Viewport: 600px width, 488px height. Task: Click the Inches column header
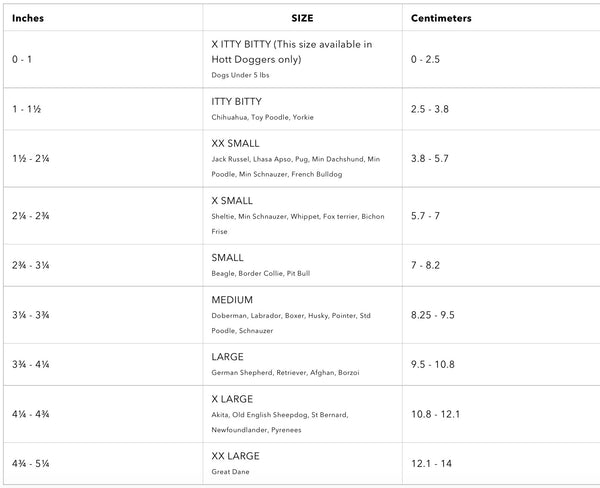click(x=29, y=18)
